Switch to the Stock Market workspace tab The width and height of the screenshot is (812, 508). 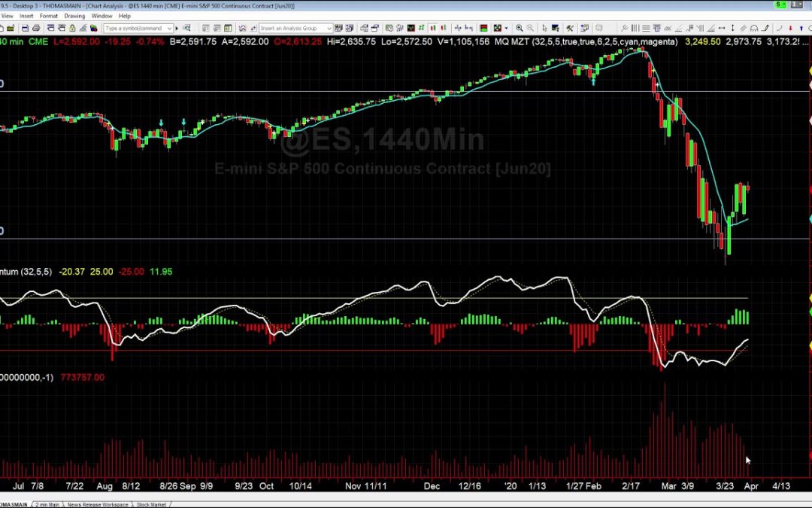pos(151,504)
